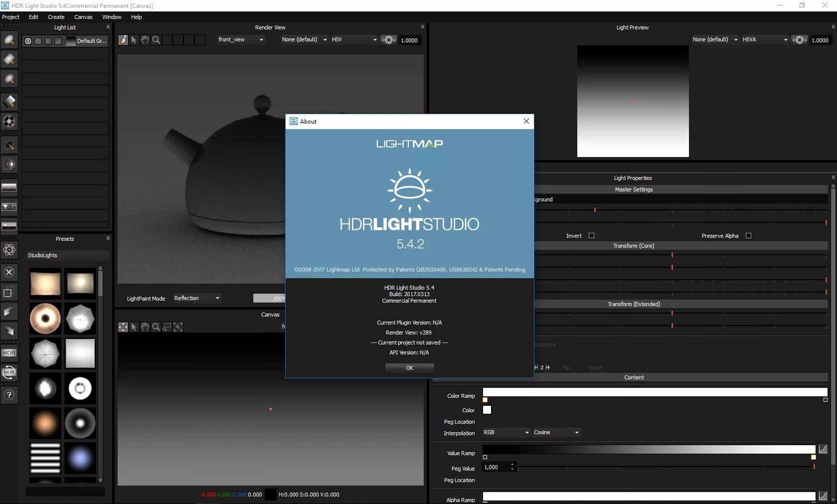
Task: Add a Sky Background from the toolbar
Action: point(9,226)
